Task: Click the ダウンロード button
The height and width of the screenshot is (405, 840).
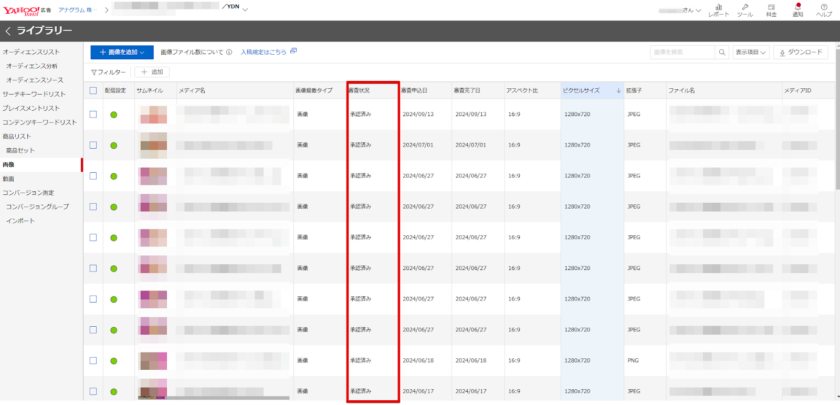Action: point(801,52)
